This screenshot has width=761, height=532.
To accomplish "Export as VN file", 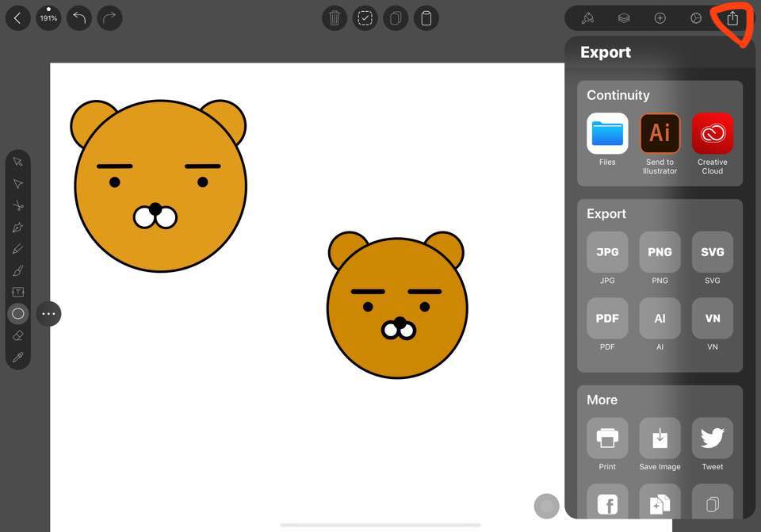I will [x=713, y=319].
